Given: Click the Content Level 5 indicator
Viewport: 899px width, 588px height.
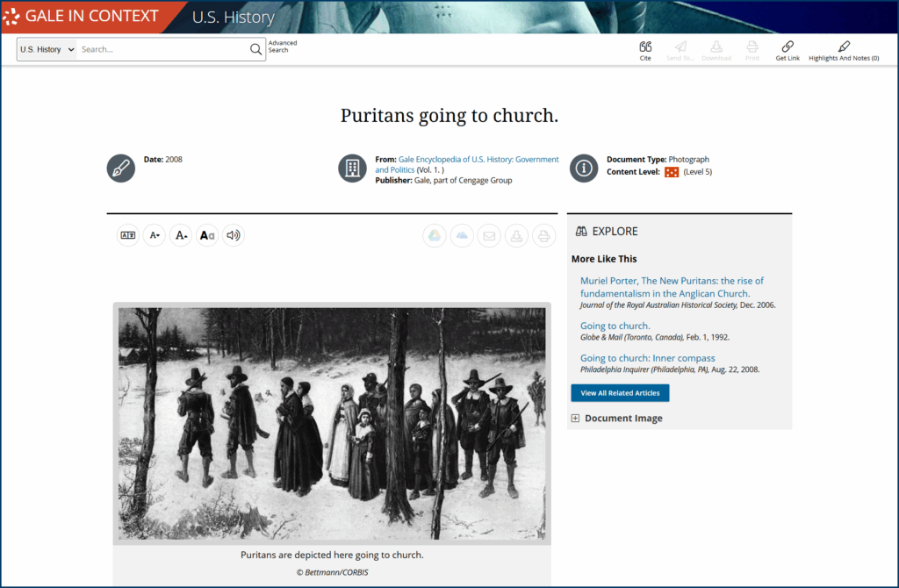Looking at the screenshot, I should pos(672,172).
